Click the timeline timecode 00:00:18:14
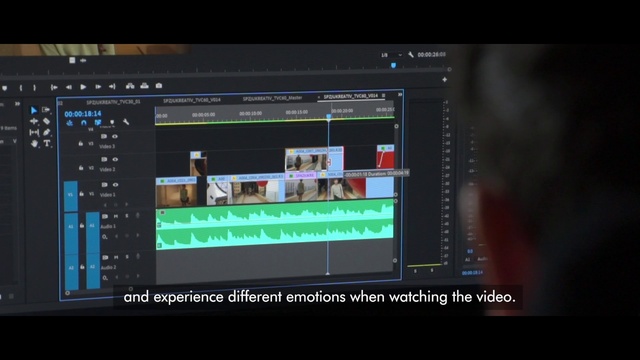Viewport: 640px width, 360px height. [83, 114]
